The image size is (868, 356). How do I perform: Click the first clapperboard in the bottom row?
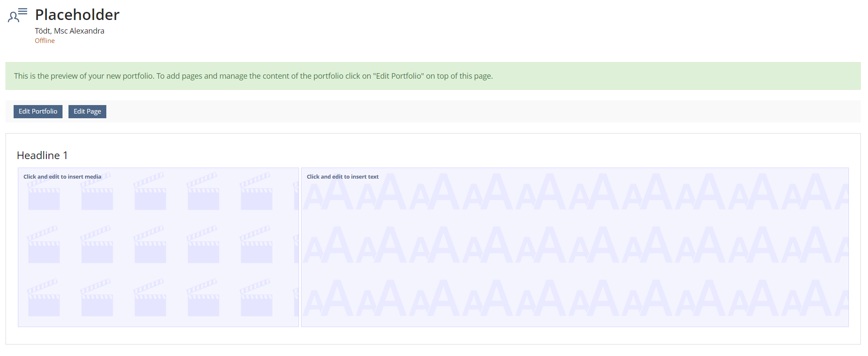[44, 299]
